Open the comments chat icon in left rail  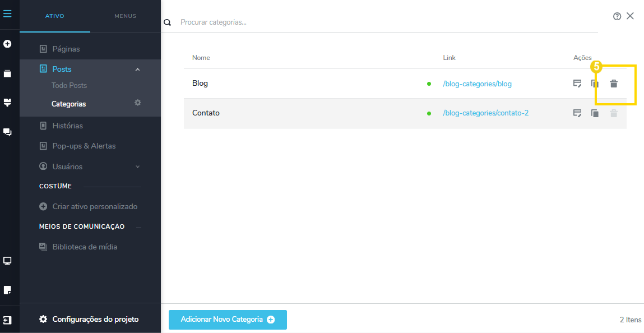coord(7,132)
